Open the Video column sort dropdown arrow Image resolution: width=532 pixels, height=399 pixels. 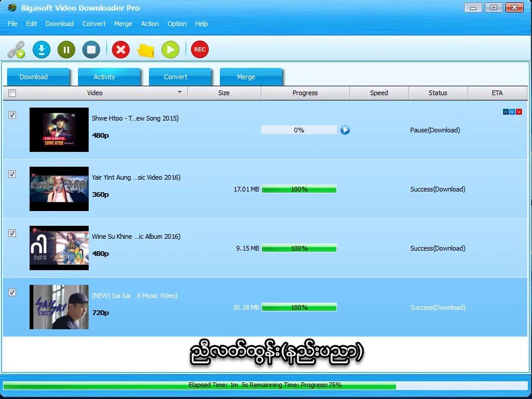coord(180,92)
